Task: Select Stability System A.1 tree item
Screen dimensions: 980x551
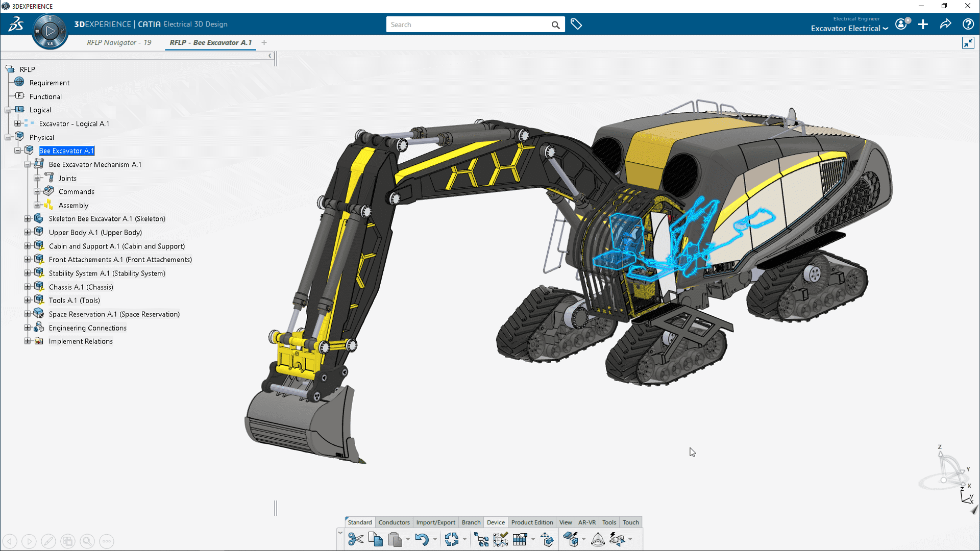Action: coord(107,273)
